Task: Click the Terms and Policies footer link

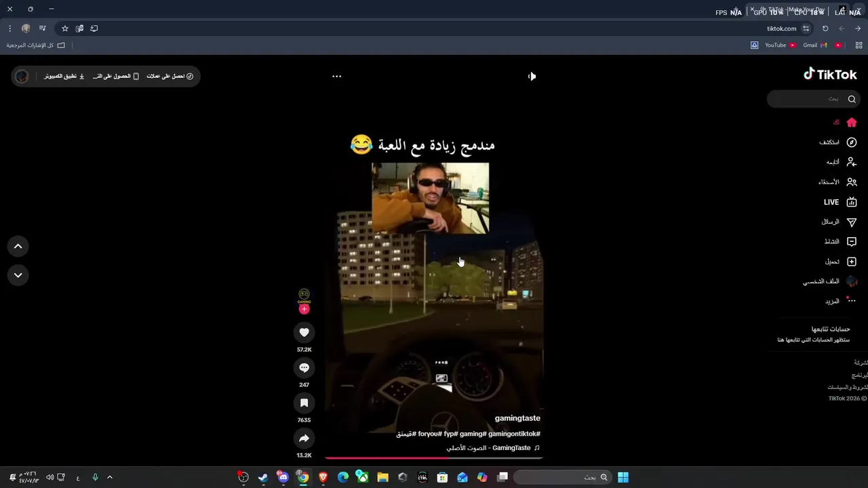Action: click(x=848, y=387)
